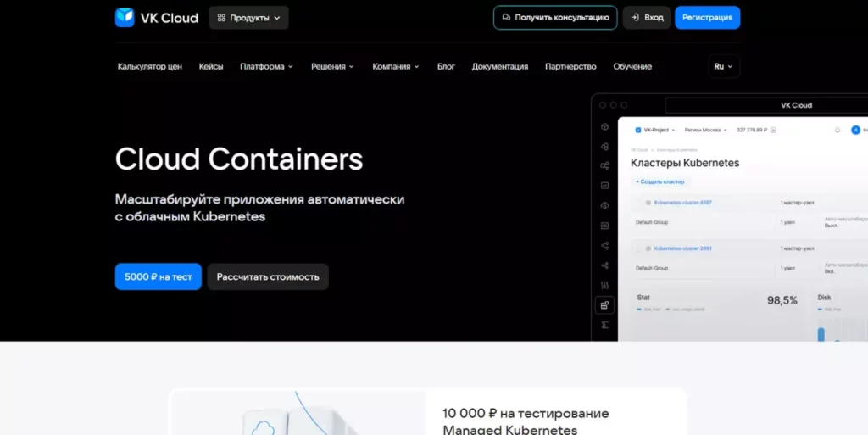Click the Disk chart label
Screen dimensions: 868x435
[824, 297]
